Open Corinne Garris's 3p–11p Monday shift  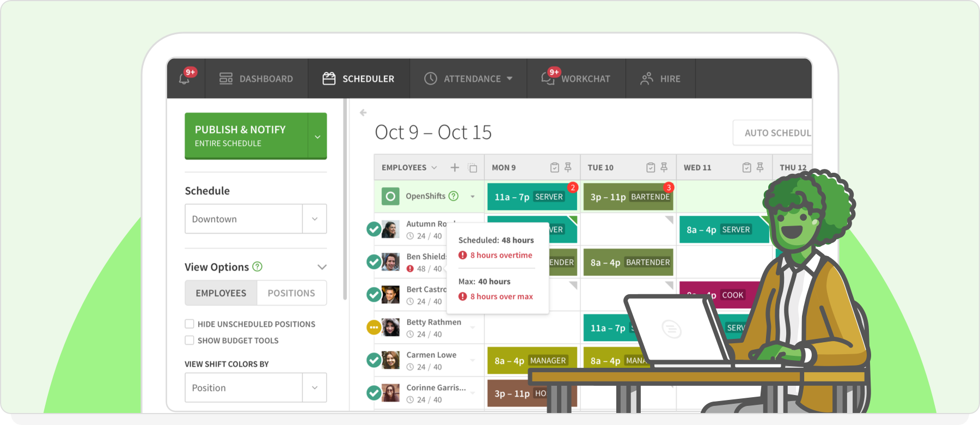tap(532, 393)
